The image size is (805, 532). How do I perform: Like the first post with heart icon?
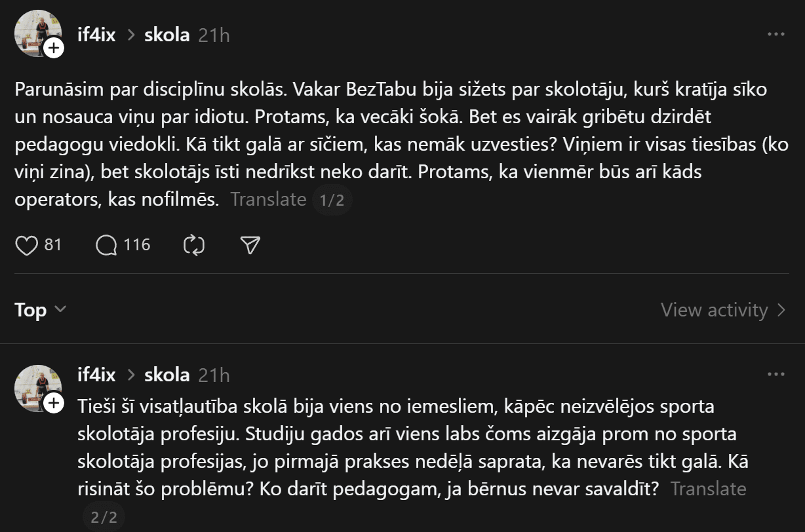pos(26,246)
